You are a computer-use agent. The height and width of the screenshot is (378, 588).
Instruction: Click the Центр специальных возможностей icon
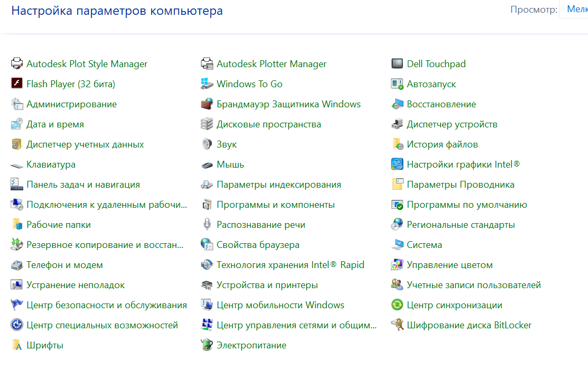tap(17, 325)
